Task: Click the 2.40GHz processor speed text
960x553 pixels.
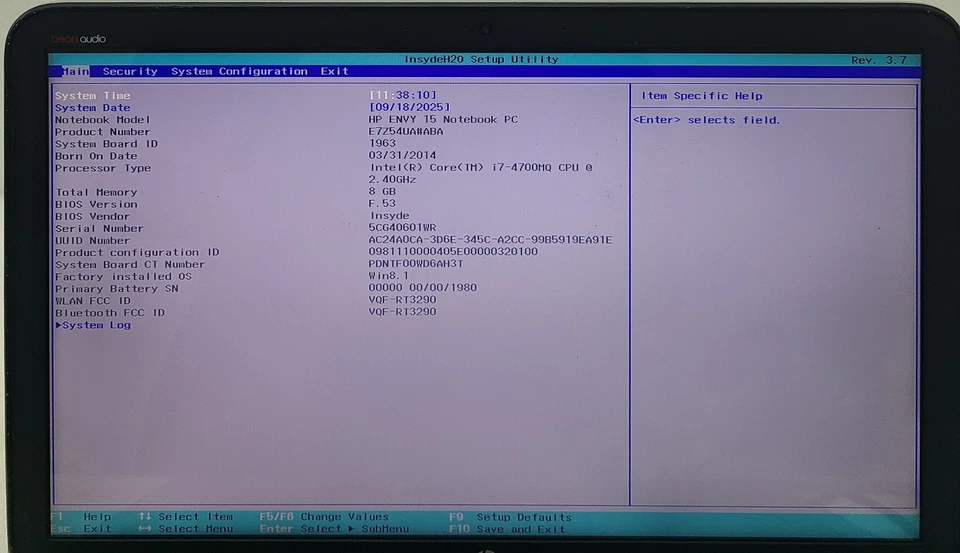Action: (x=392, y=179)
